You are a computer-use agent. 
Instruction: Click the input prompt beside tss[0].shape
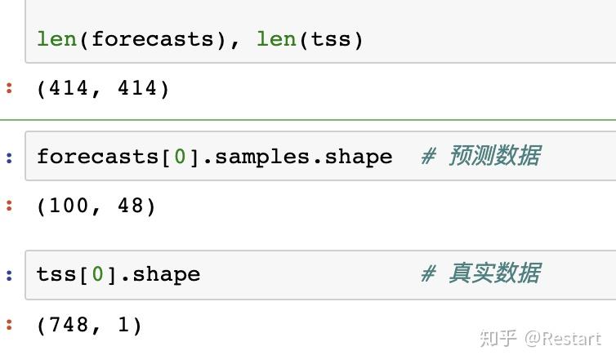[10, 274]
